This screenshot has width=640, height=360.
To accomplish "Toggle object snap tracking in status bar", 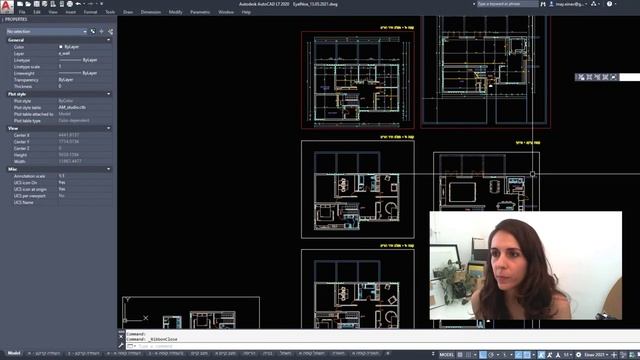I will 518,355.
